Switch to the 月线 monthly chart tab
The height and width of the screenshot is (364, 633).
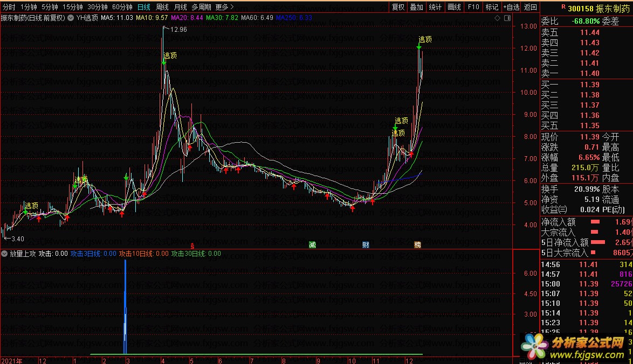pos(181,7)
